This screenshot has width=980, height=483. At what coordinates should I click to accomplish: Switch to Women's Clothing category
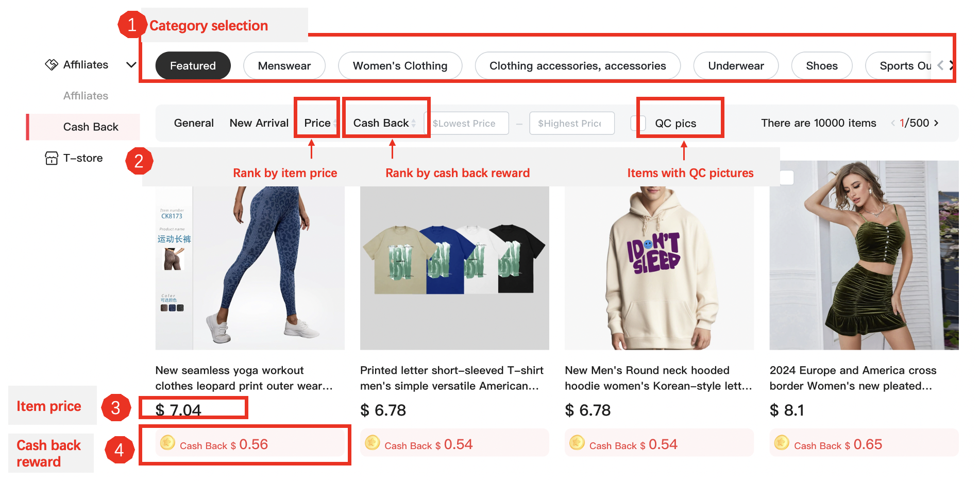pos(400,66)
